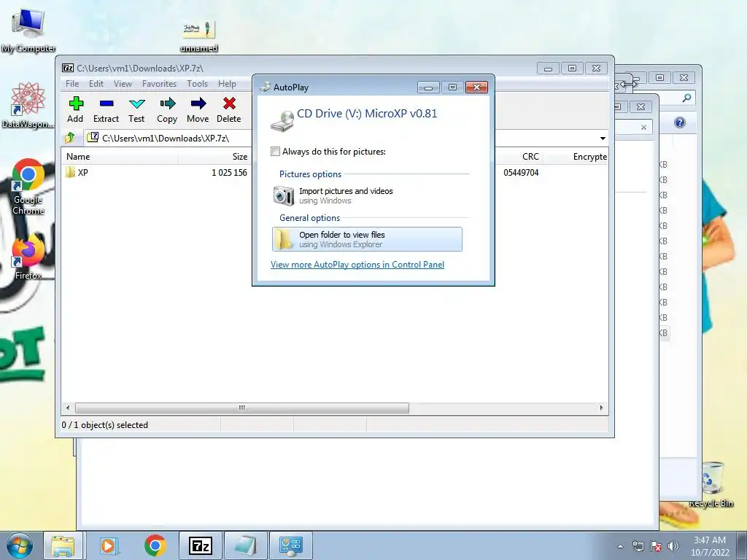Image resolution: width=747 pixels, height=560 pixels.
Task: Open the notepad taskbar icon
Action: pyautogui.click(x=246, y=545)
